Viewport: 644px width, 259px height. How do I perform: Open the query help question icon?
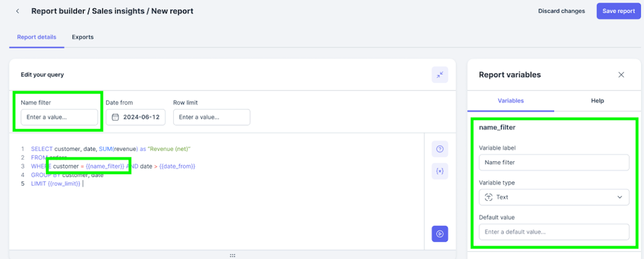pyautogui.click(x=440, y=149)
